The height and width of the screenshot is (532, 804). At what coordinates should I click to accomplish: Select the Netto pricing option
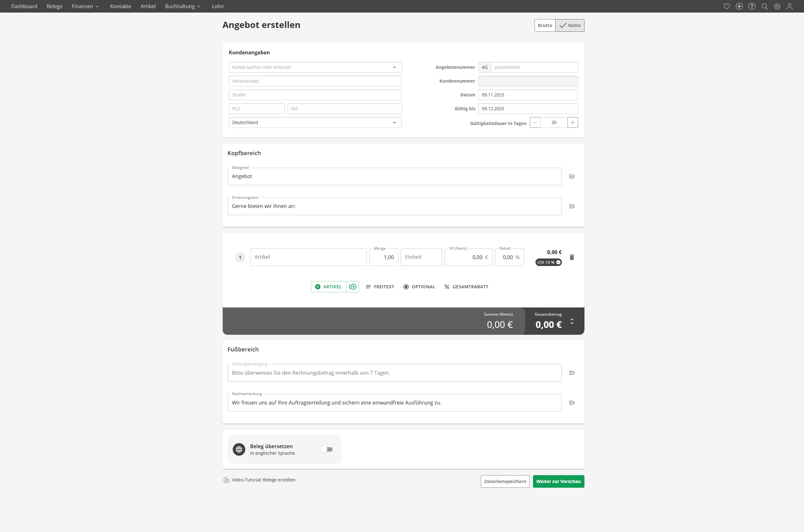tap(570, 25)
